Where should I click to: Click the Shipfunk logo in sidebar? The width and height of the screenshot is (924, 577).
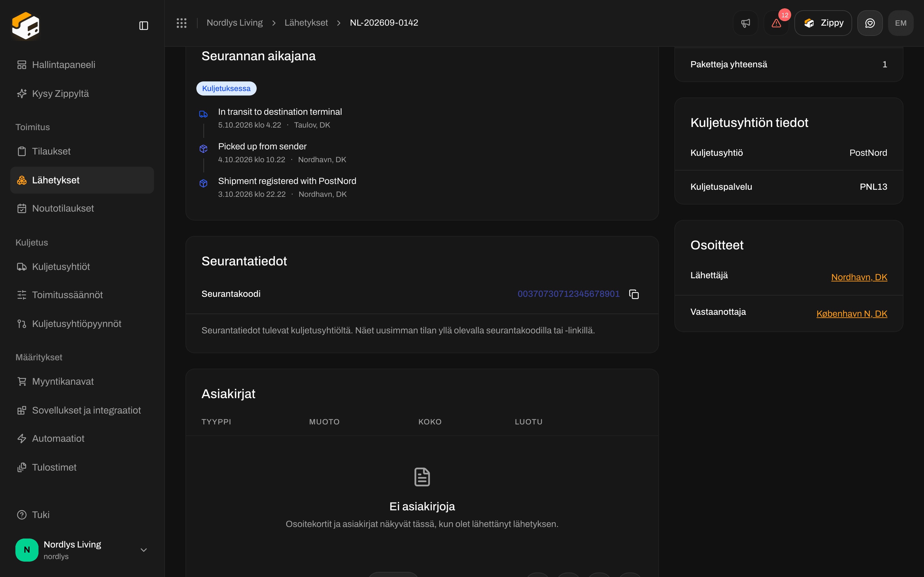26,26
